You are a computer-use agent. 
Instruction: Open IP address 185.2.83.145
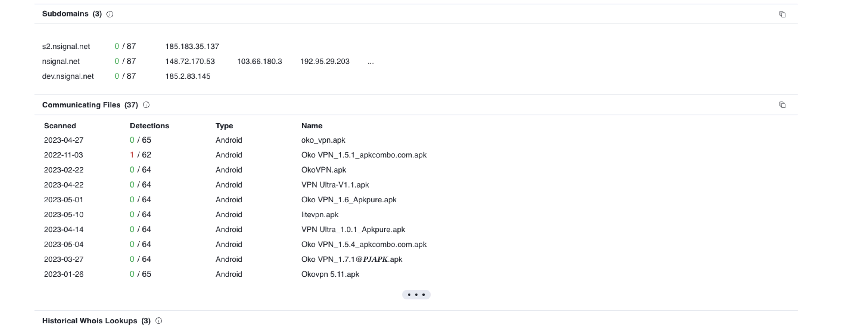tap(188, 76)
